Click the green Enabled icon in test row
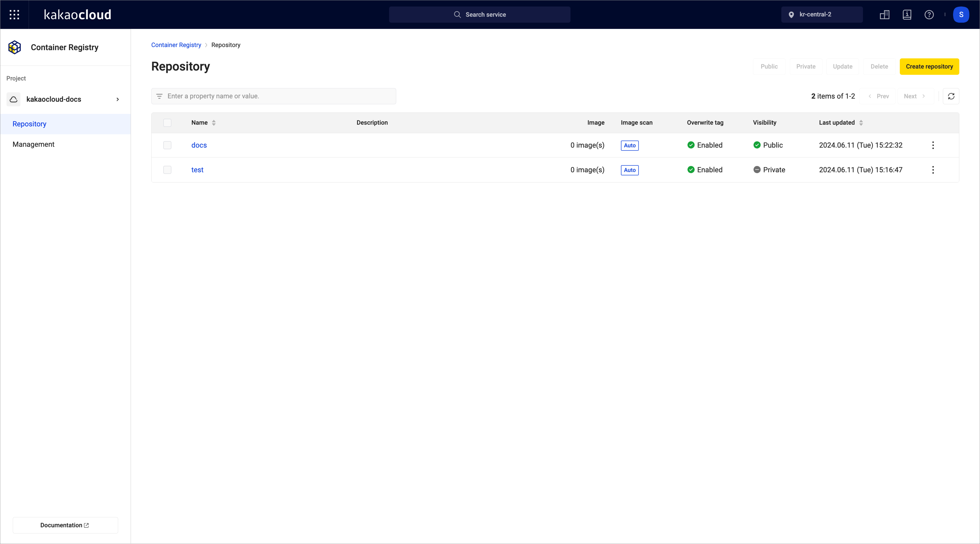 tap(691, 170)
